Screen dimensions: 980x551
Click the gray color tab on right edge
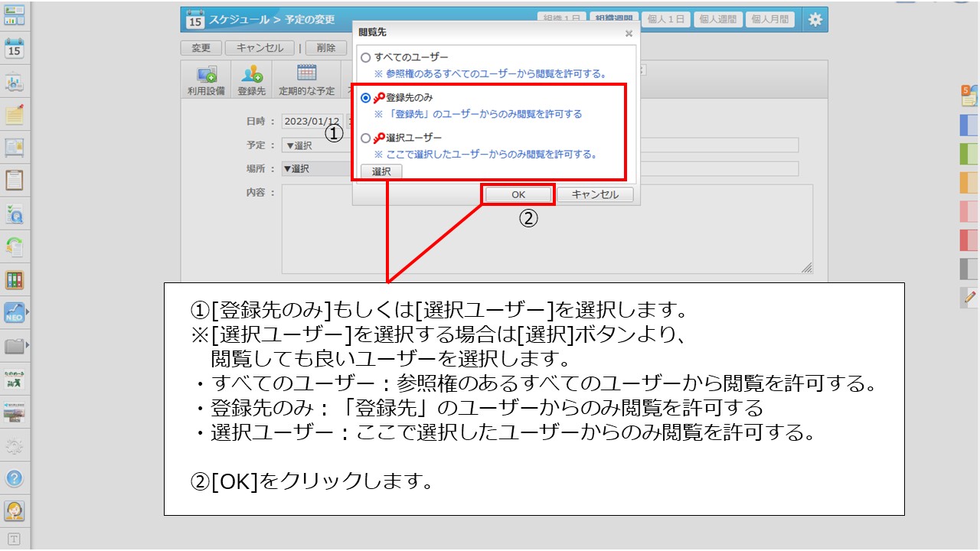coord(969,269)
